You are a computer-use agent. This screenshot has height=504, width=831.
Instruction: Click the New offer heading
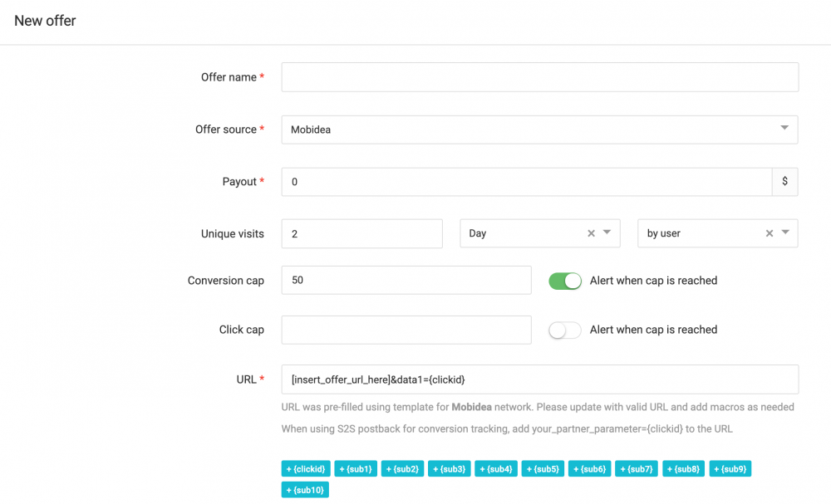tap(45, 21)
